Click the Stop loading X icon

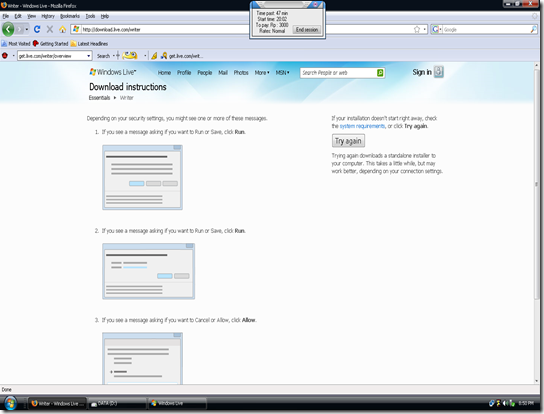pyautogui.click(x=50, y=29)
